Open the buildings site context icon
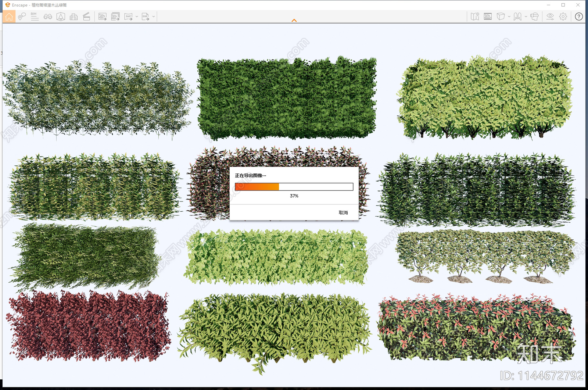The width and height of the screenshot is (588, 390). coord(73,17)
